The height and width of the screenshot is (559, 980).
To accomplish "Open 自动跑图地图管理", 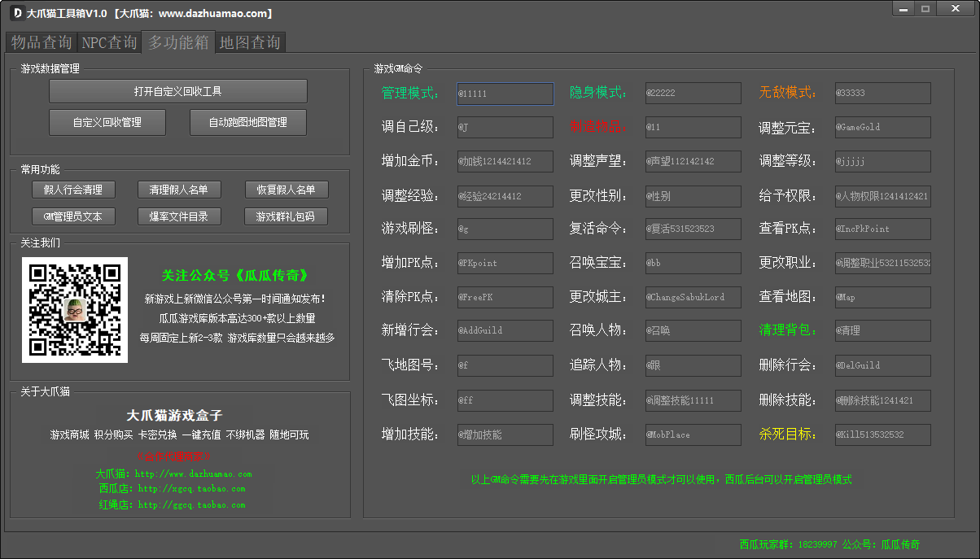I will [248, 123].
